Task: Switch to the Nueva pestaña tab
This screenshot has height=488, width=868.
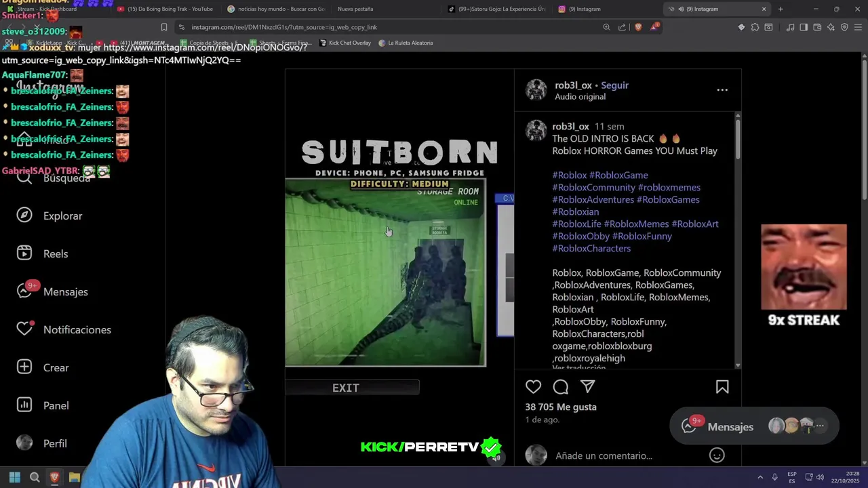Action: point(386,9)
